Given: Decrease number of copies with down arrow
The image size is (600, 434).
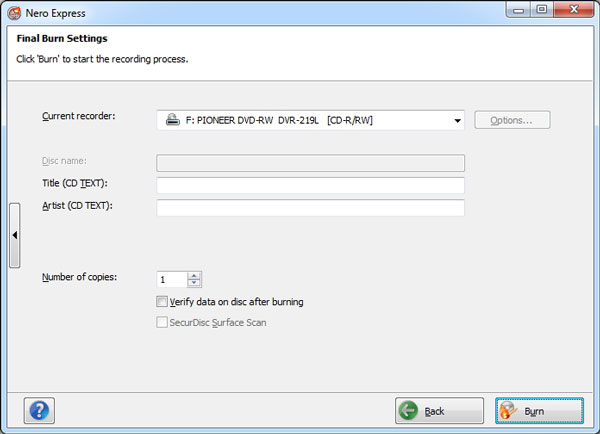Looking at the screenshot, I should [194, 284].
